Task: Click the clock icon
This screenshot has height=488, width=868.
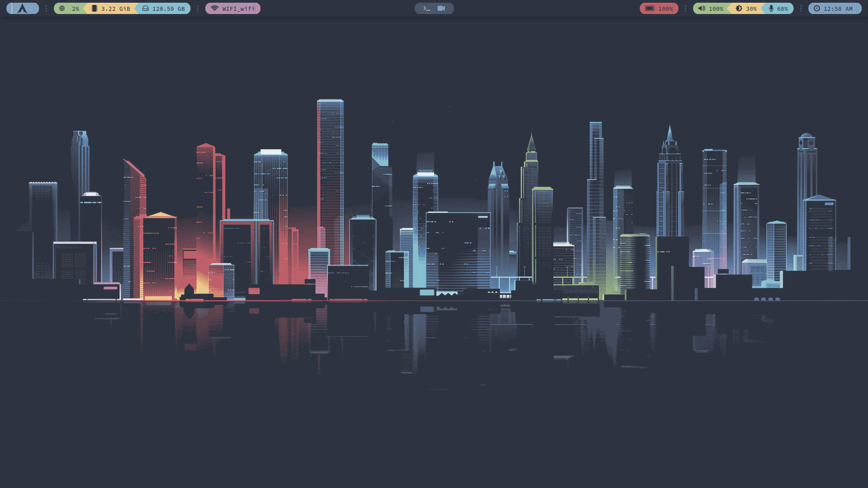Action: [816, 9]
